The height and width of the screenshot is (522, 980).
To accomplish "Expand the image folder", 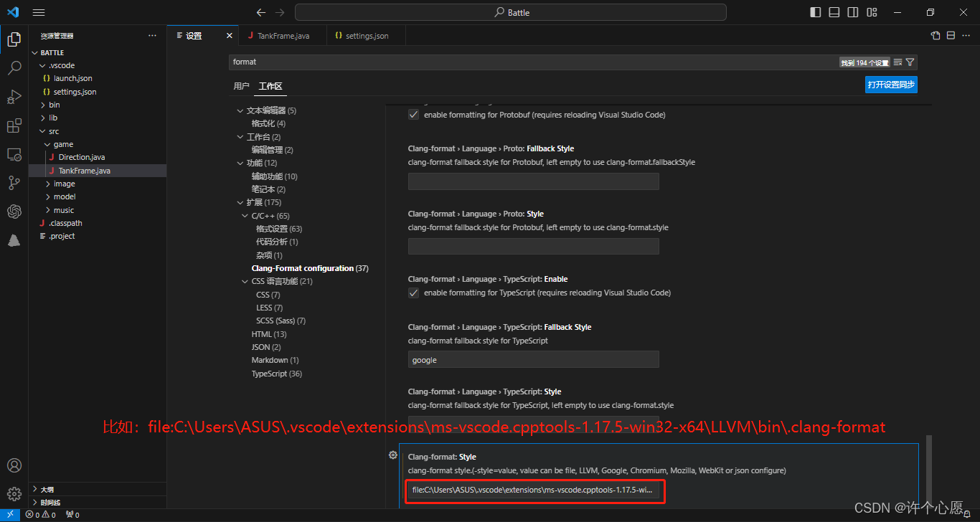I will (x=47, y=184).
